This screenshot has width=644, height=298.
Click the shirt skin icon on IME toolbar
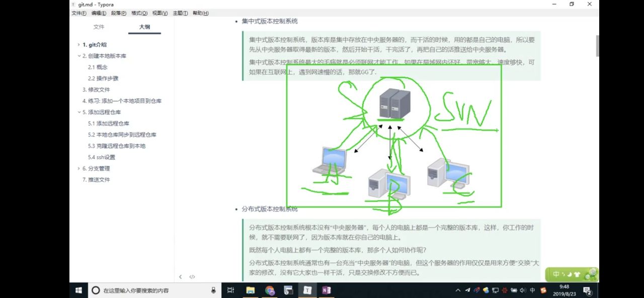[577, 274]
